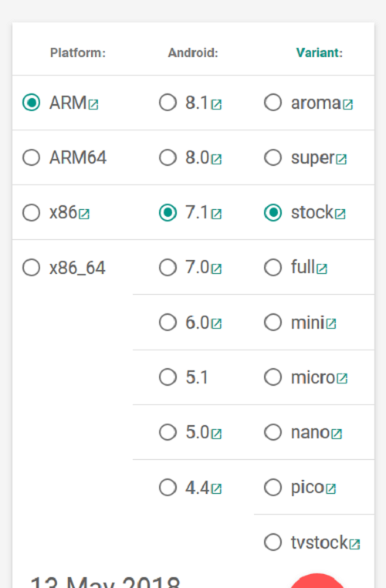Open the external link icon next to 6.0

(x=216, y=323)
